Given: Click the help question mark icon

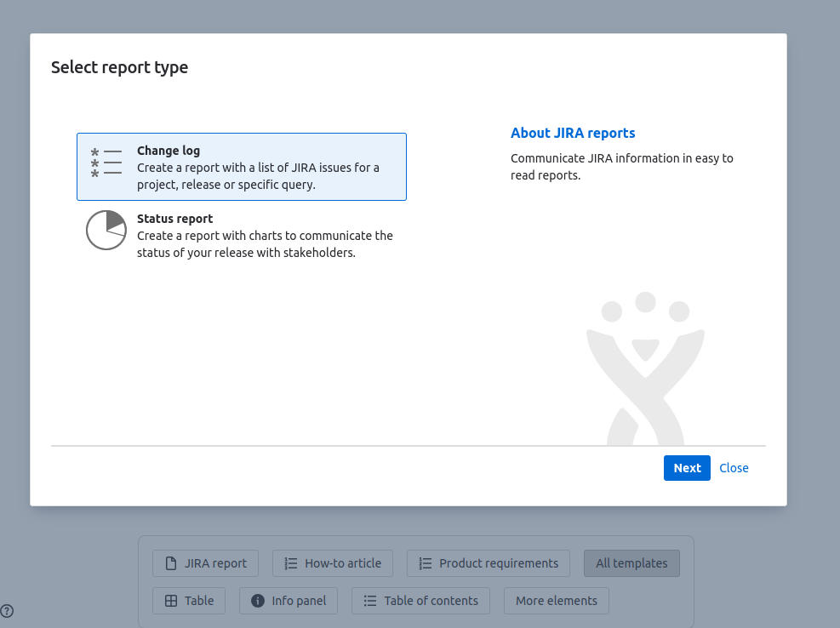Looking at the screenshot, I should click(x=7, y=611).
